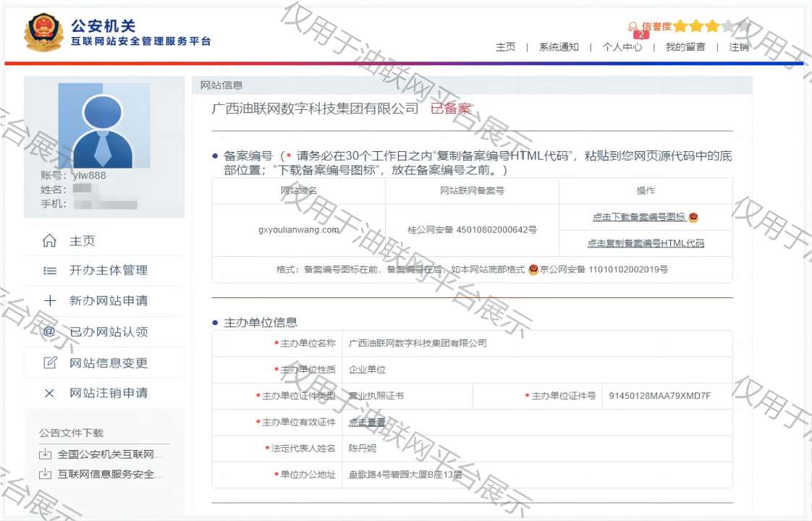The height and width of the screenshot is (521, 812).
Task: Click the plus icon beside 新办网站申请
Action: tap(50, 300)
